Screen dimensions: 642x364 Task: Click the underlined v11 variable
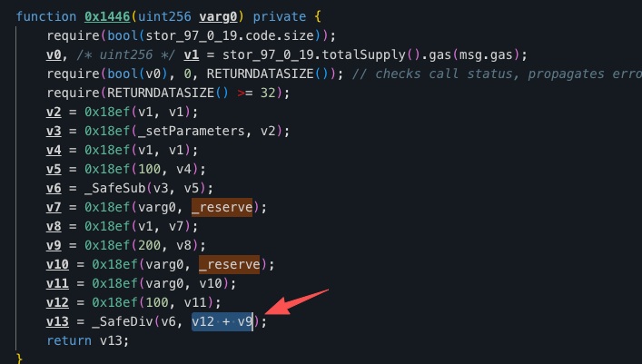point(57,283)
